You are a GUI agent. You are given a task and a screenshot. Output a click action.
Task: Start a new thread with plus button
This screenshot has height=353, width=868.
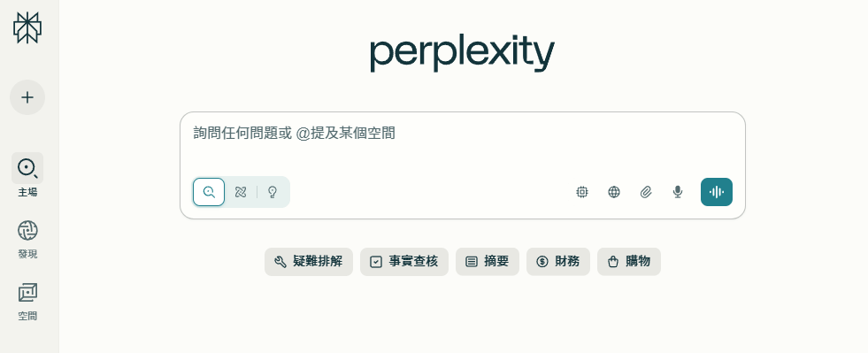[27, 97]
